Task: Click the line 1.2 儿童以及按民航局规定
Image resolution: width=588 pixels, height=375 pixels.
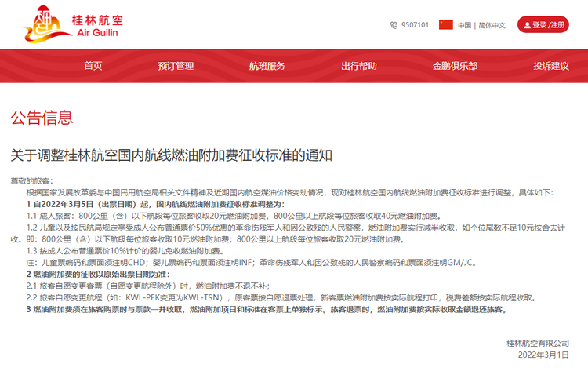Action: (288, 233)
